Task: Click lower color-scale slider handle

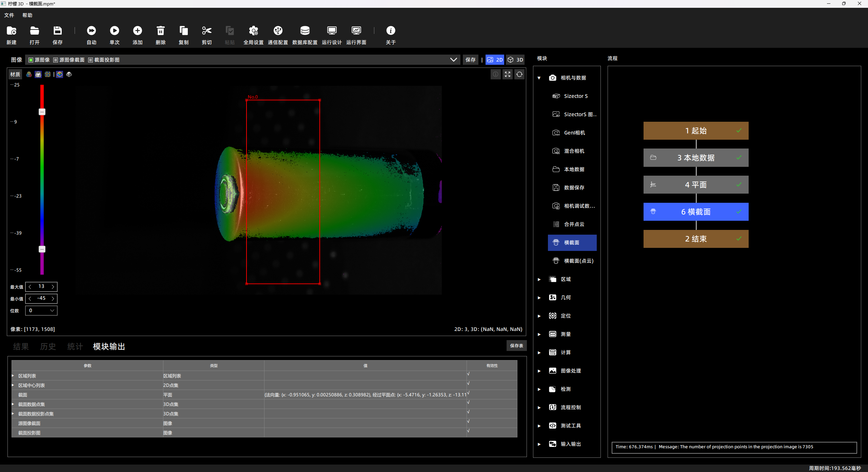Action: click(x=42, y=249)
